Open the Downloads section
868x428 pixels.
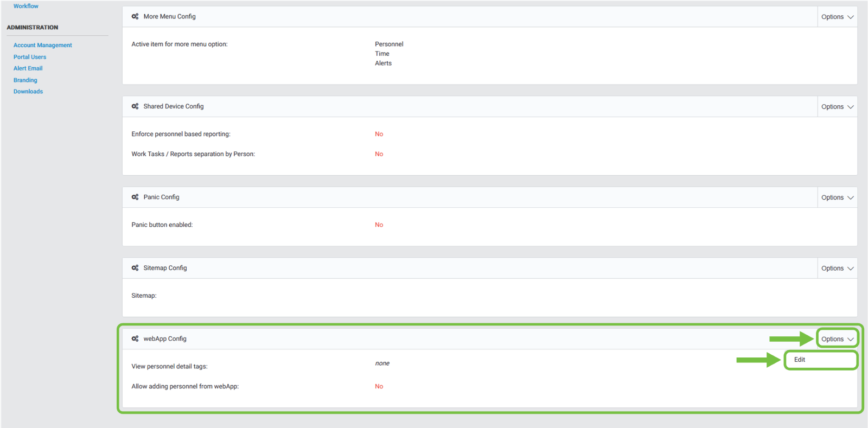[x=28, y=92]
